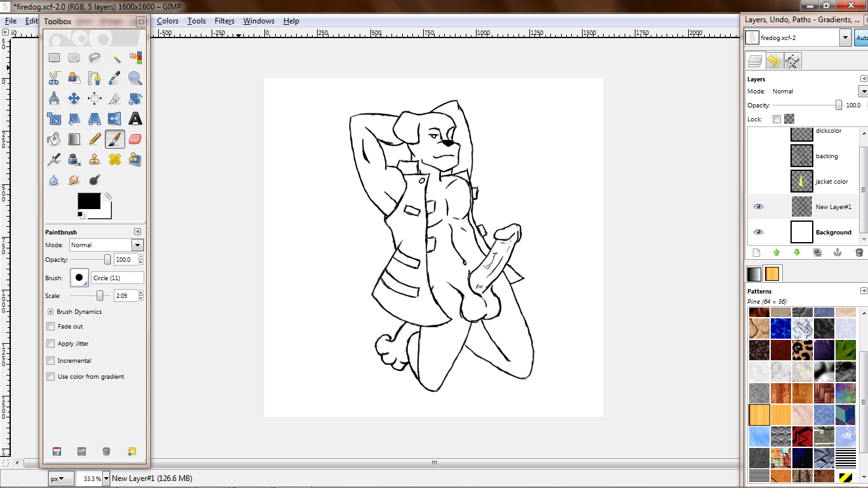Enable the Fade out checkbox
The width and height of the screenshot is (868, 488).
51,327
